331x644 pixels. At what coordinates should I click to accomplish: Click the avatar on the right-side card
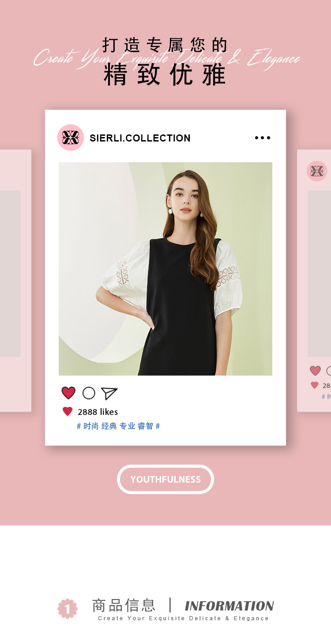[317, 171]
